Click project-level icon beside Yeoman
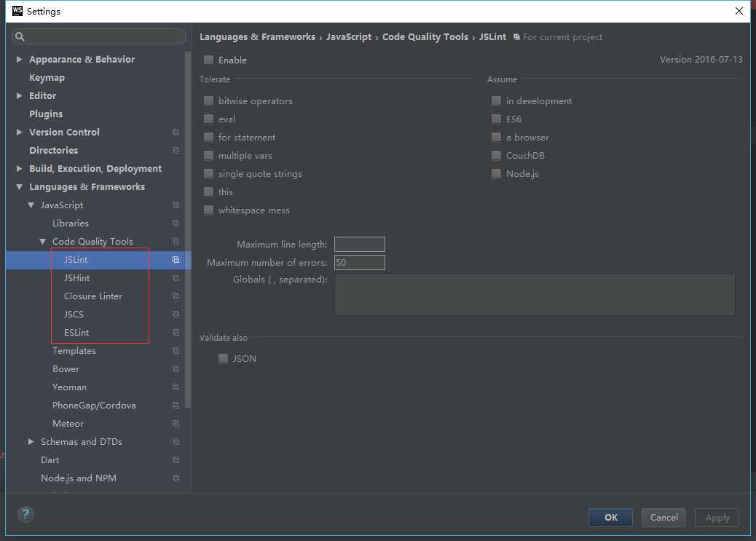The height and width of the screenshot is (541, 756). click(x=176, y=387)
